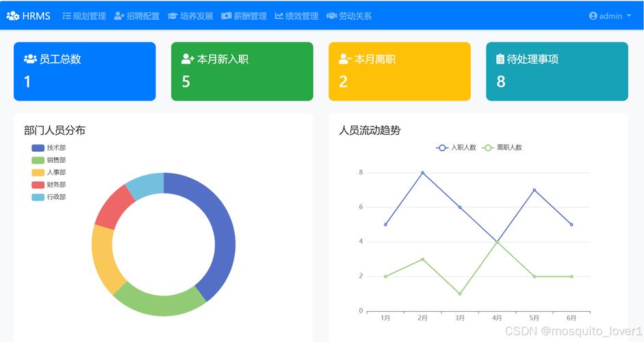Open the 绩效管理 menu
The width and height of the screenshot is (644, 342).
(296, 16)
